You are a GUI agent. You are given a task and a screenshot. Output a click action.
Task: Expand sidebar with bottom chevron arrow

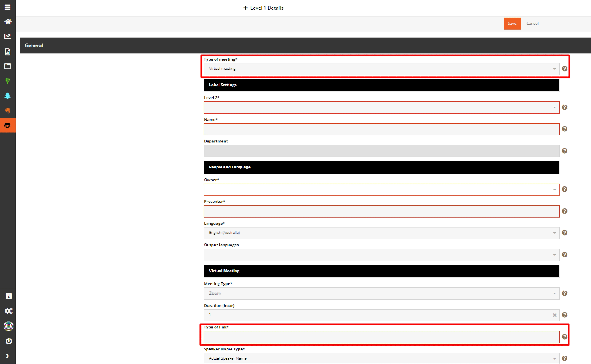coord(7,356)
